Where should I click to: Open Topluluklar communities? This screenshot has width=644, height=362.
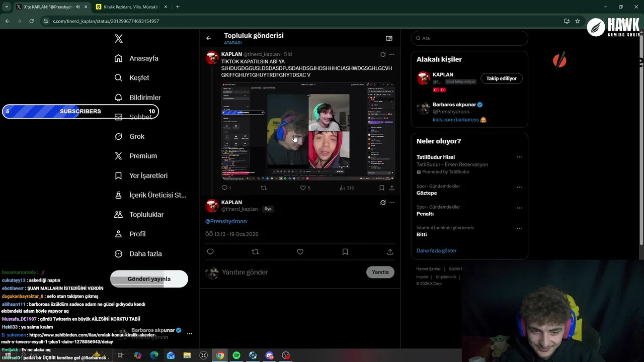tap(139, 215)
